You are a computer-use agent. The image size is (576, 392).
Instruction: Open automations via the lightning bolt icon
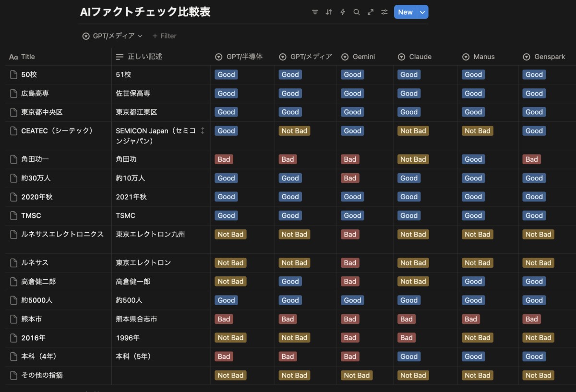343,12
